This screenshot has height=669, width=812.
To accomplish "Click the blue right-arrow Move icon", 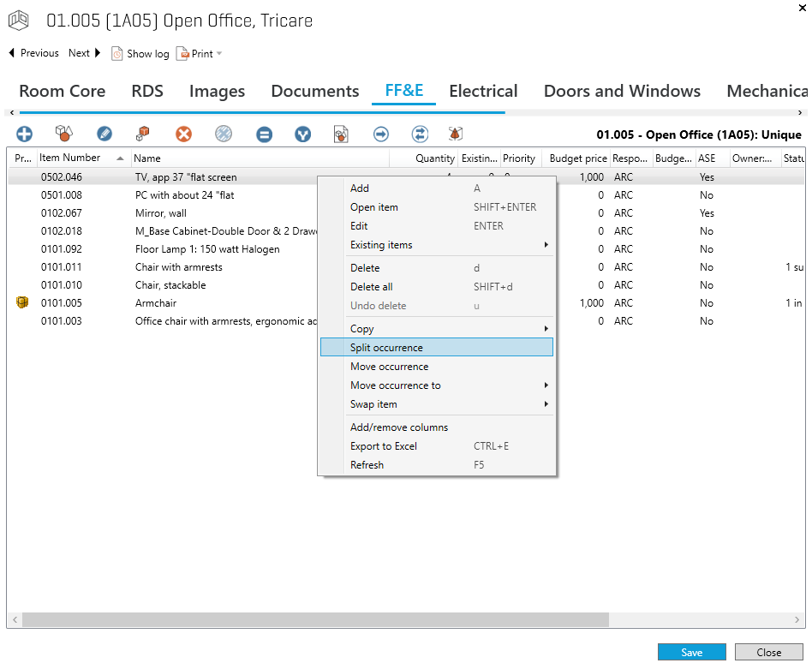I will [x=381, y=134].
